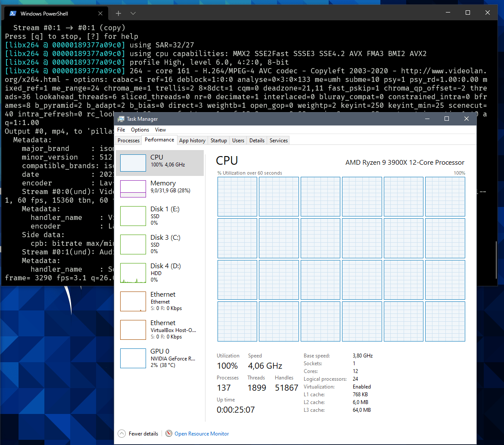Switch to the Processes tab

(x=128, y=141)
